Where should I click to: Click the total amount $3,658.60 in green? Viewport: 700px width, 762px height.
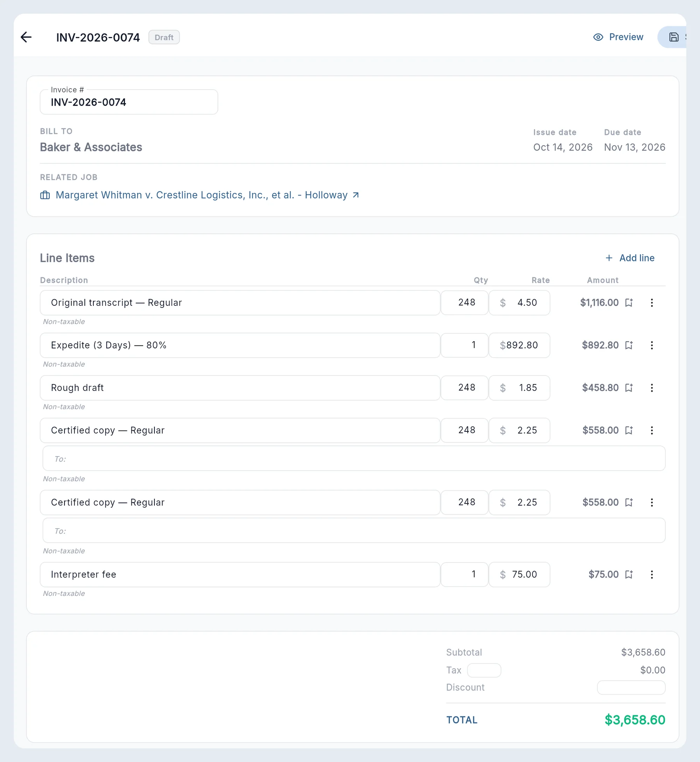click(635, 720)
